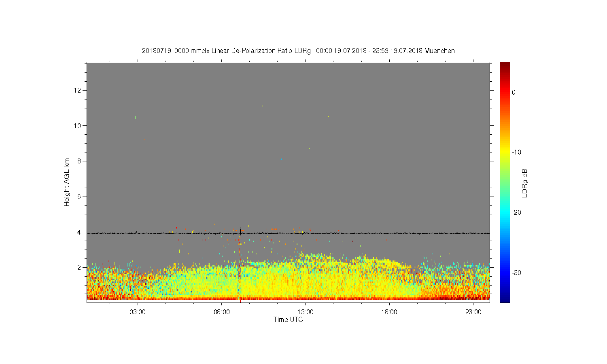Select the 'Time UTC' x-axis label
607x364 pixels.
pos(288,320)
